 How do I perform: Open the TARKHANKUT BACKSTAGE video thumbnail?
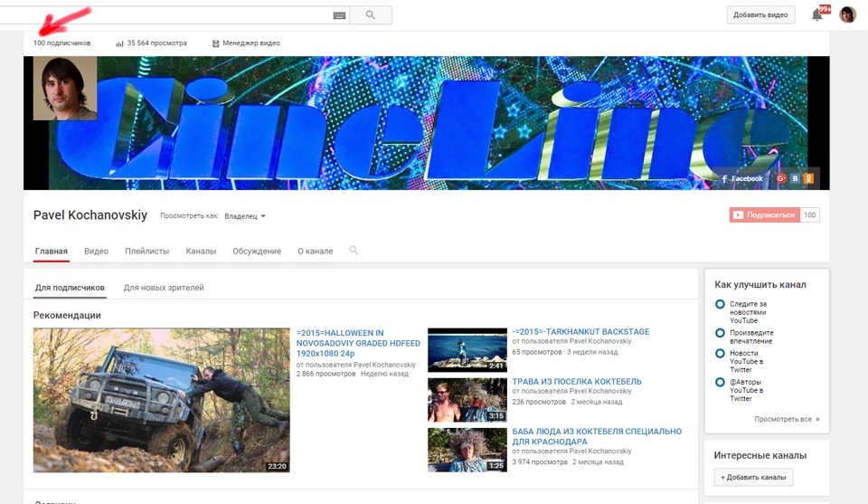(467, 349)
